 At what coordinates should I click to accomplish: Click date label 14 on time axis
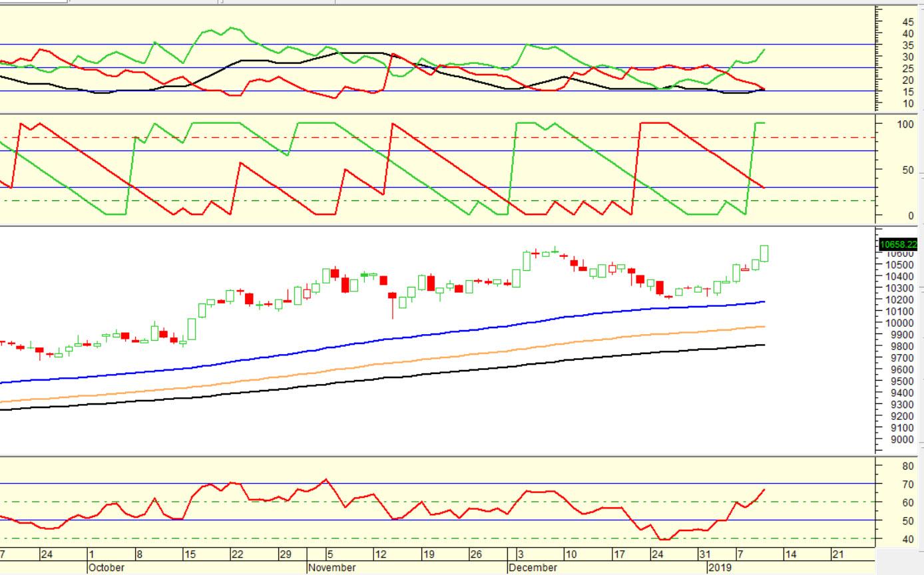click(x=790, y=554)
